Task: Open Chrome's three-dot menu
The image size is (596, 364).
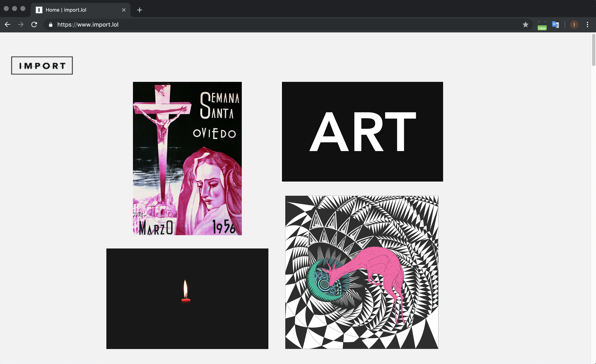Action: (x=587, y=25)
